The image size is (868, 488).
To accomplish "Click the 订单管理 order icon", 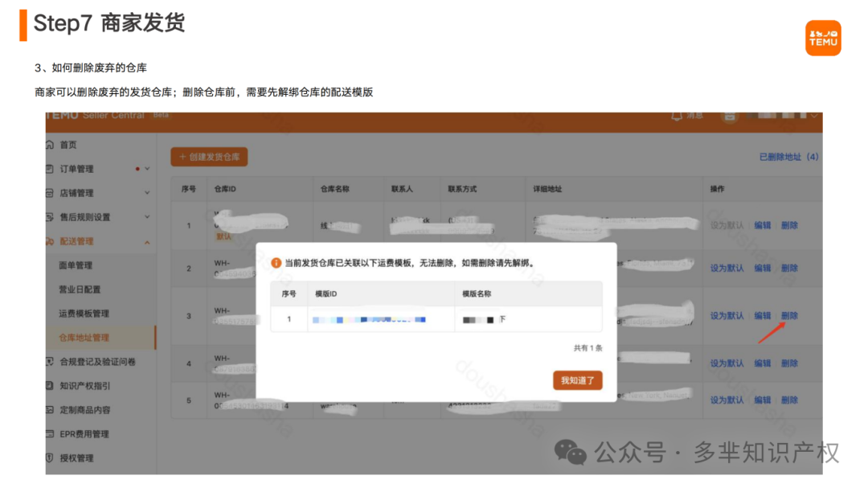I will tap(50, 169).
